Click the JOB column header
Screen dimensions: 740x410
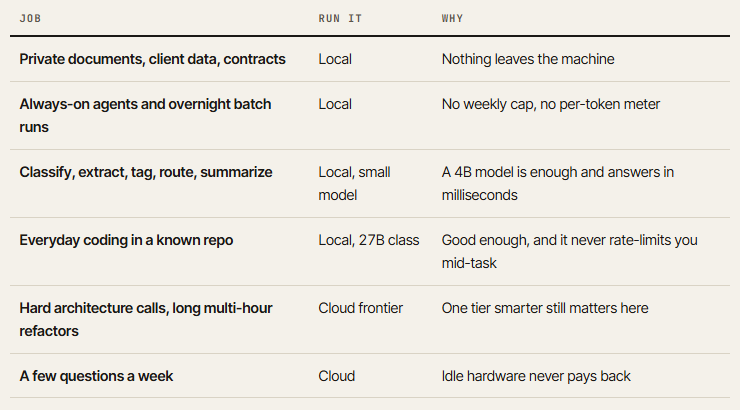point(30,18)
